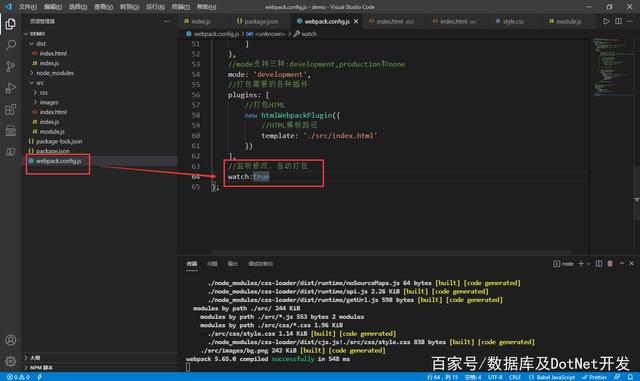Screen dimensions: 640x381
Task: Close the webpack.config.js tab
Action: (x=356, y=21)
